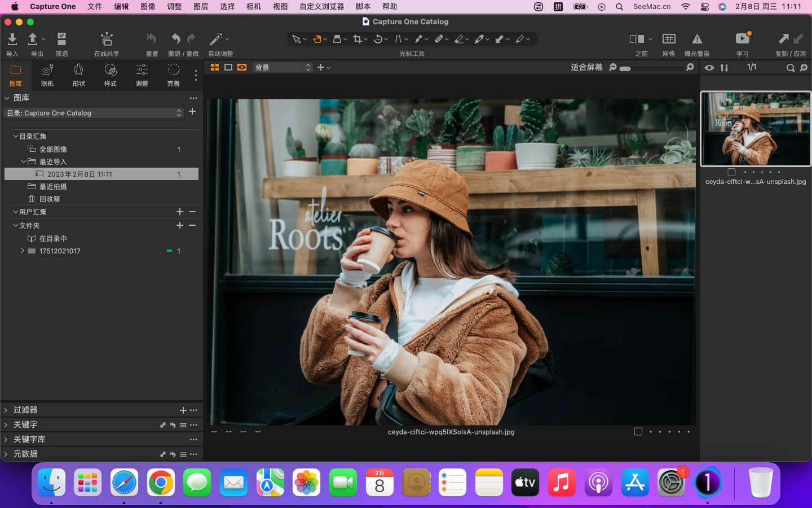This screenshot has height=508, width=812.
Task: Show the Grid (网格) overlay
Action: (669, 40)
